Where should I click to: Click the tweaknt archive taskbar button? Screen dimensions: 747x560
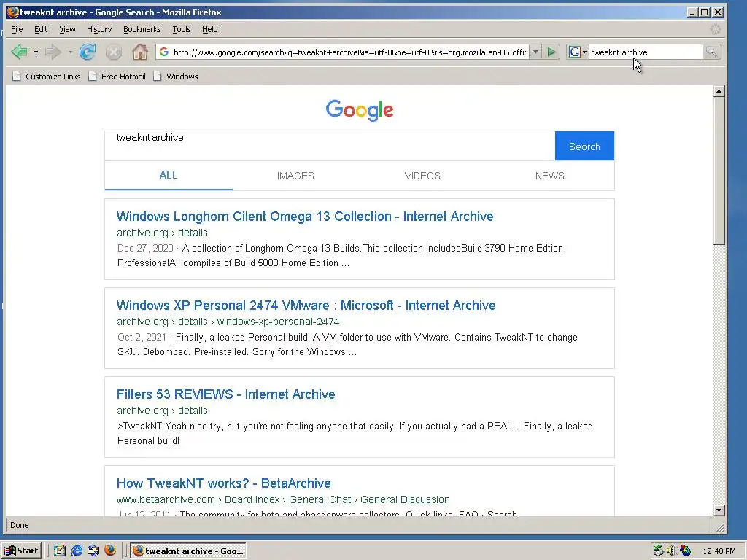pos(189,551)
